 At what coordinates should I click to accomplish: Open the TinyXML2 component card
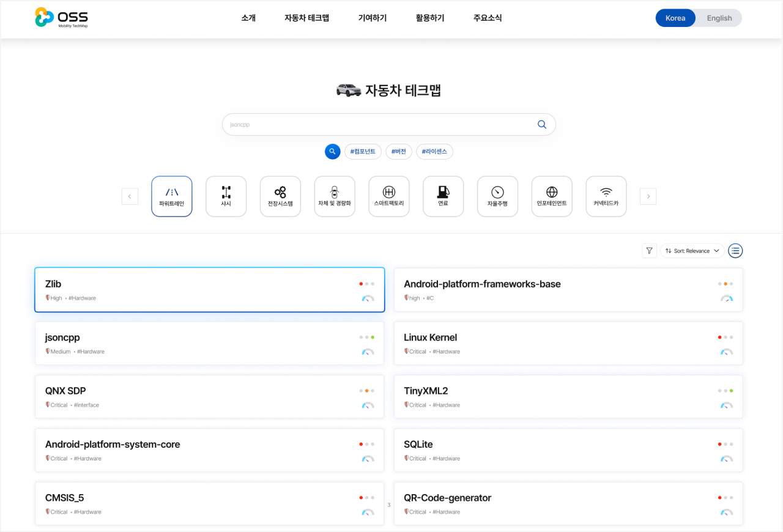point(568,396)
